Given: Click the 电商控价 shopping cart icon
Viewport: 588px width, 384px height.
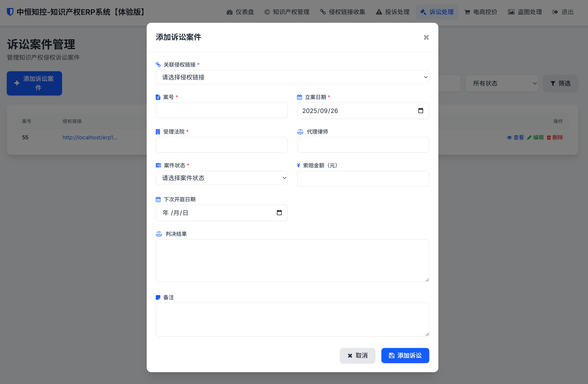Looking at the screenshot, I should point(467,12).
